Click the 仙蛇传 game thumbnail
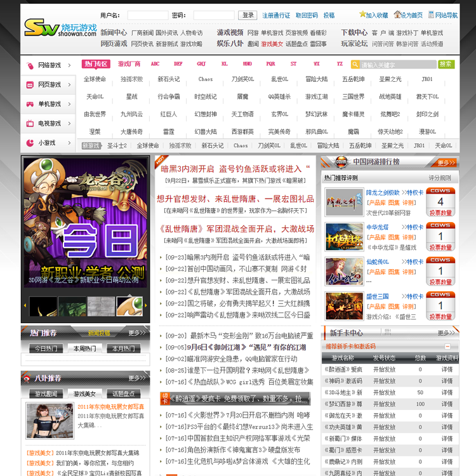The height and width of the screenshot is (476, 476). coord(344,272)
